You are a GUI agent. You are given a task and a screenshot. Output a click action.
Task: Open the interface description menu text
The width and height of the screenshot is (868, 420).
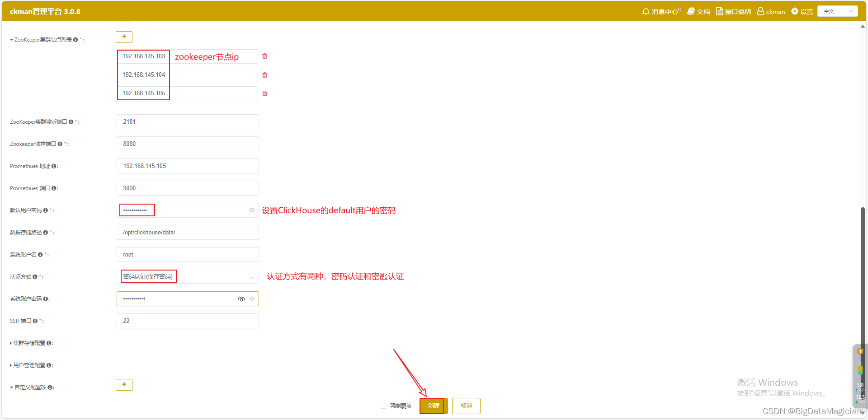[738, 12]
